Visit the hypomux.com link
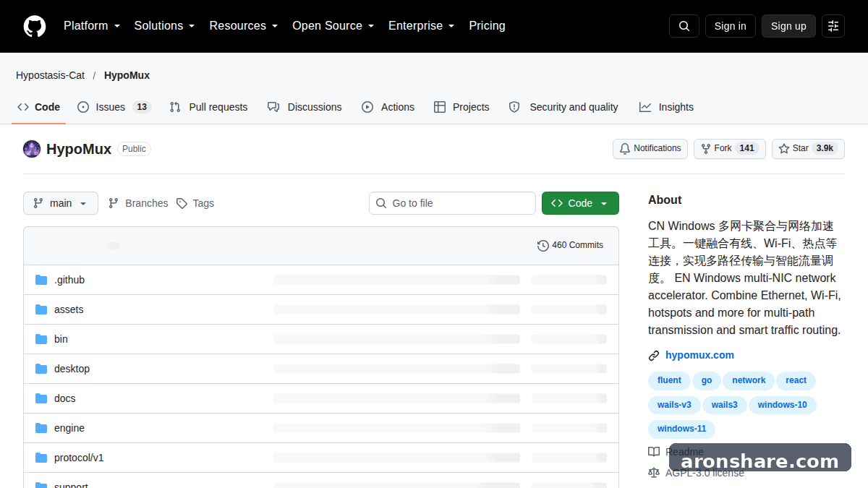Screen dimensions: 868x488 [x=699, y=355]
